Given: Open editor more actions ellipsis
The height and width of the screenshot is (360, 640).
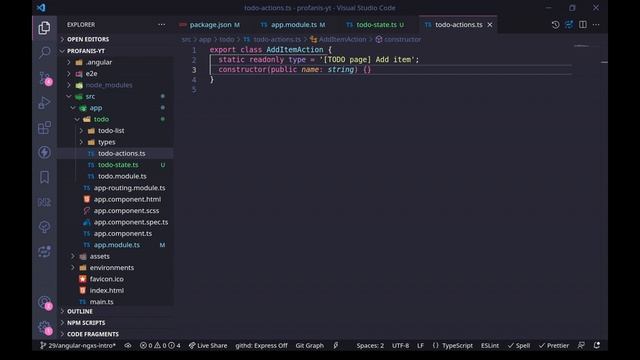Looking at the screenshot, I should pyautogui.click(x=596, y=24).
